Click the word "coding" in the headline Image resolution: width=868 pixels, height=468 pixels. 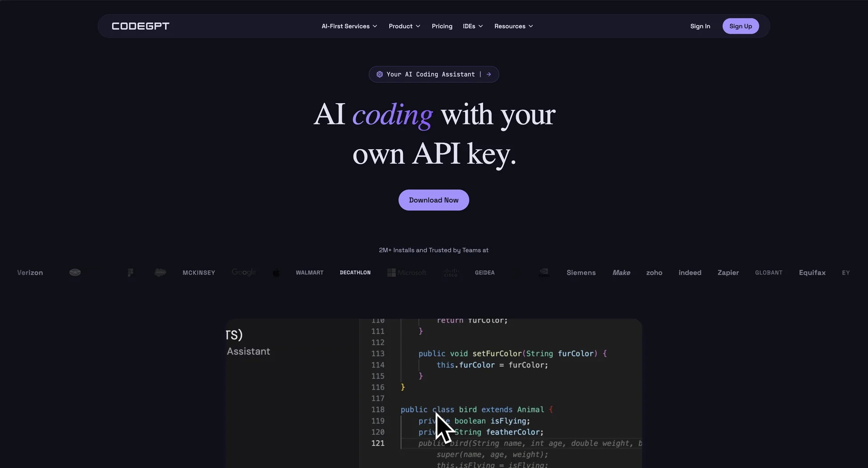392,115
